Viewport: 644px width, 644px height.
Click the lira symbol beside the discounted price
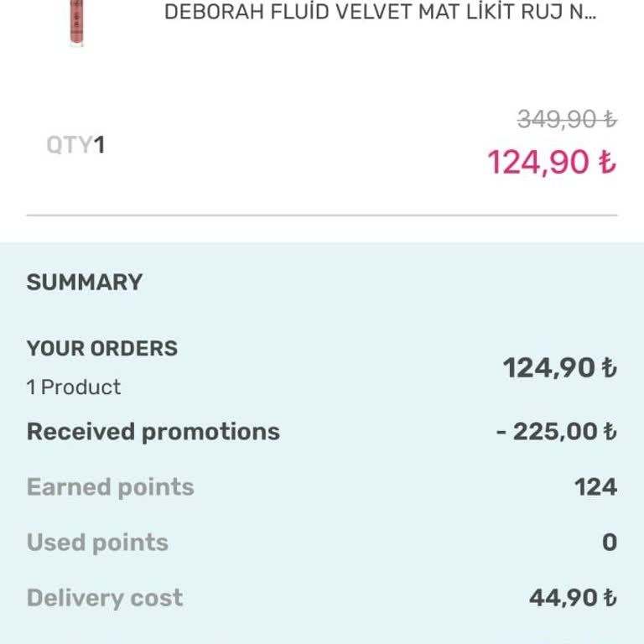(x=608, y=162)
